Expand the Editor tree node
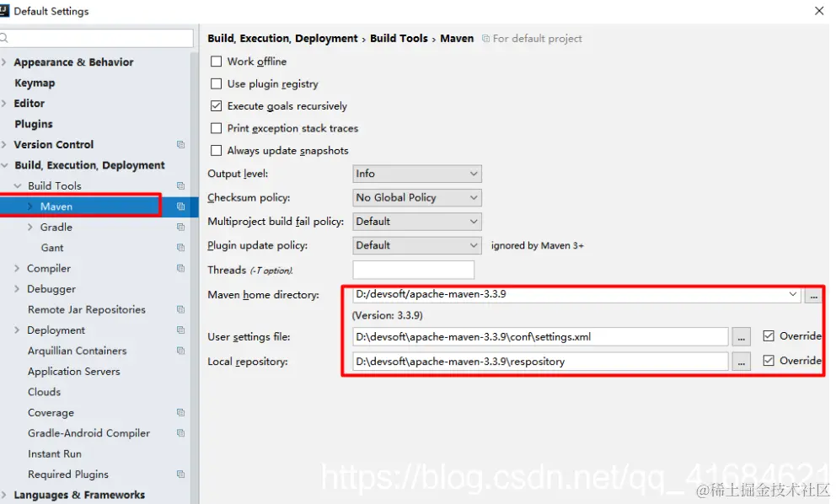This screenshot has width=836, height=504. (3, 103)
